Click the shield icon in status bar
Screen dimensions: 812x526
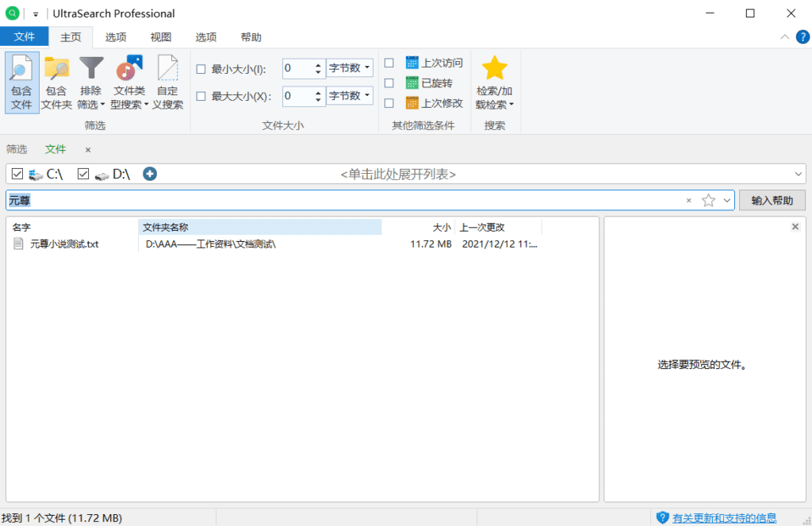[662, 517]
